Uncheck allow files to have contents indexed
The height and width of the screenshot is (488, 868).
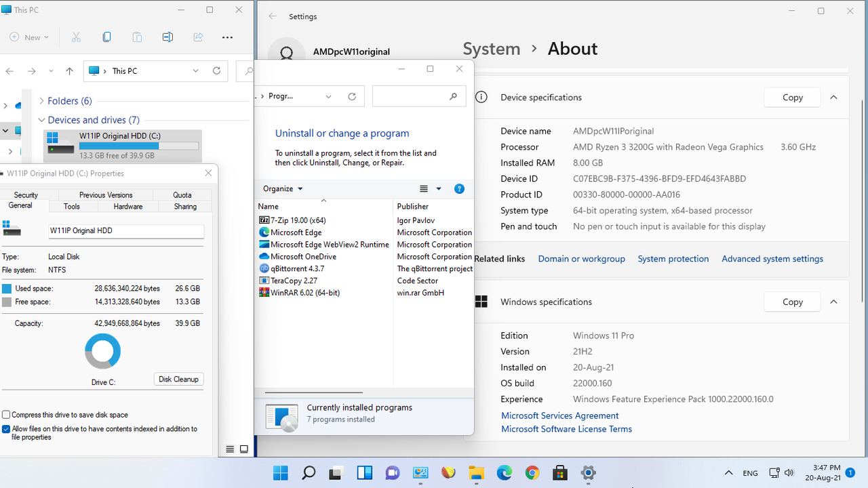click(6, 428)
